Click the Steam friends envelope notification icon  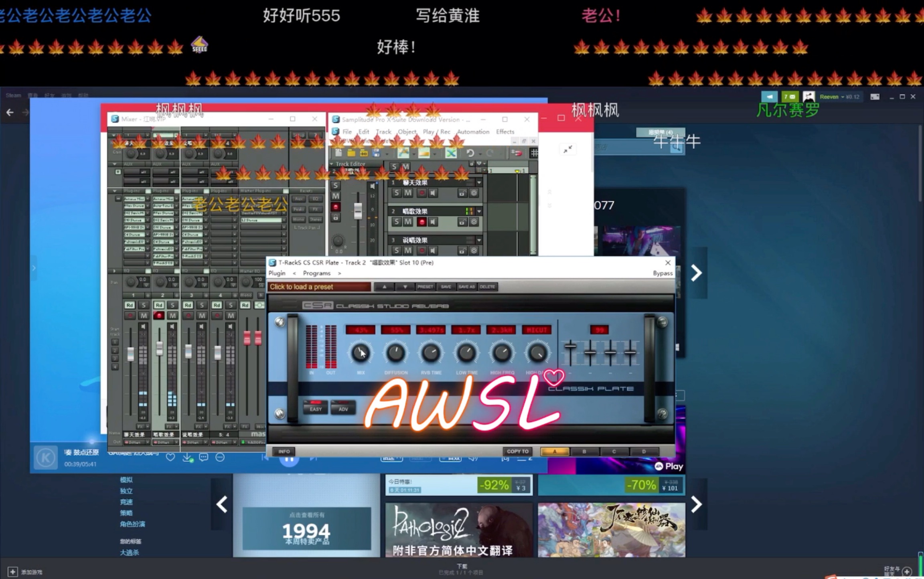[x=790, y=97]
